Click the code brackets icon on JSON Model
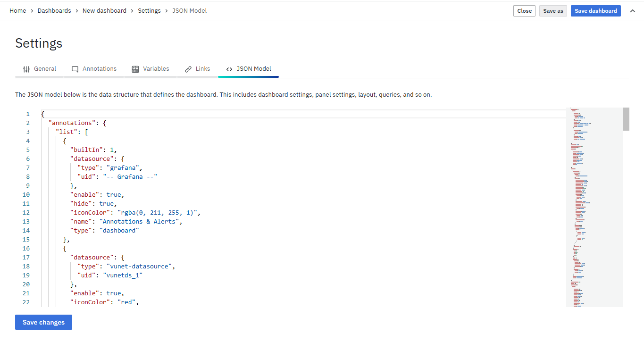This screenshot has height=342, width=644. click(229, 69)
